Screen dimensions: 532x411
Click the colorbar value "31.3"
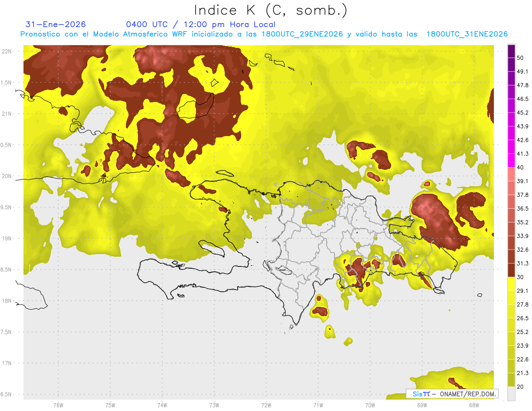click(x=523, y=263)
